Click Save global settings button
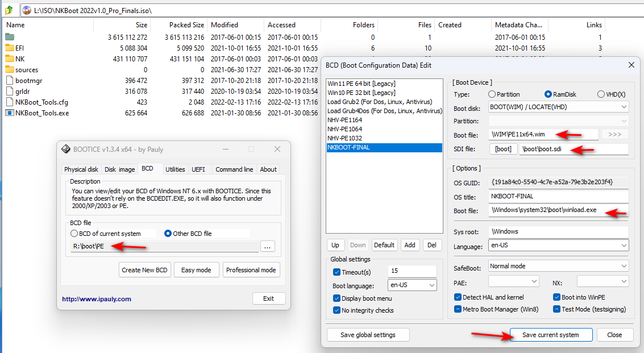644x353 pixels. coord(368,335)
